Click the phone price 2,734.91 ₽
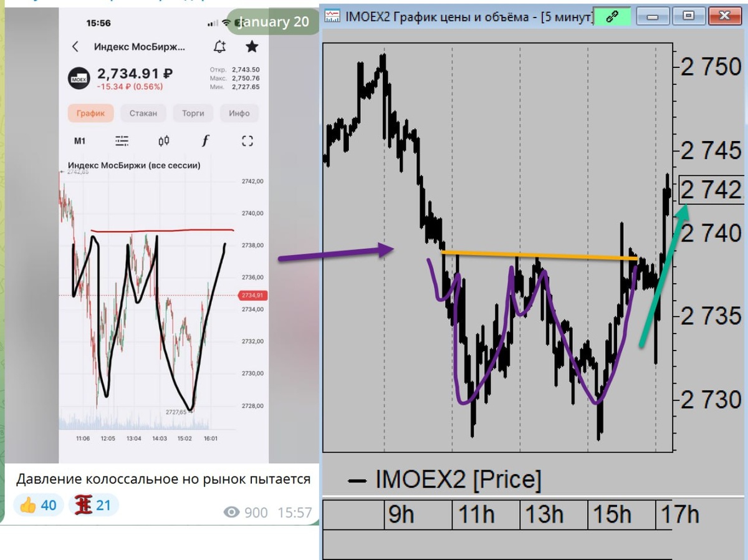The width and height of the screenshot is (748, 560). [133, 74]
